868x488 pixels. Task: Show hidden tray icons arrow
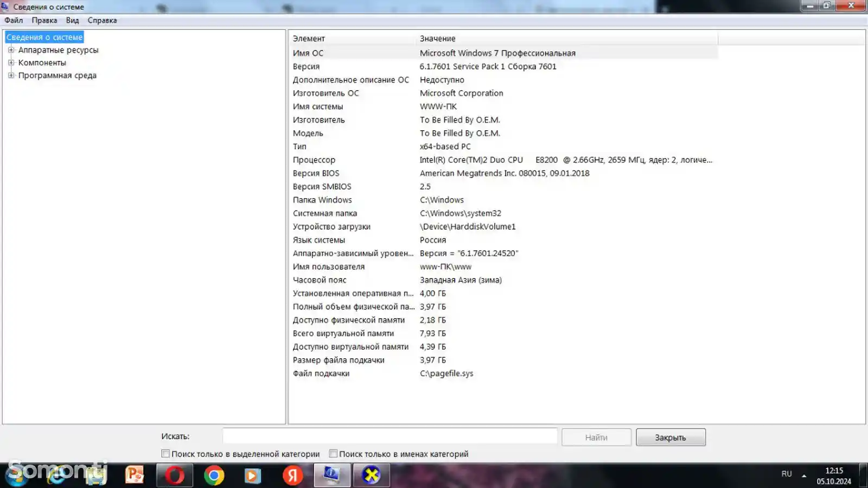(804, 476)
